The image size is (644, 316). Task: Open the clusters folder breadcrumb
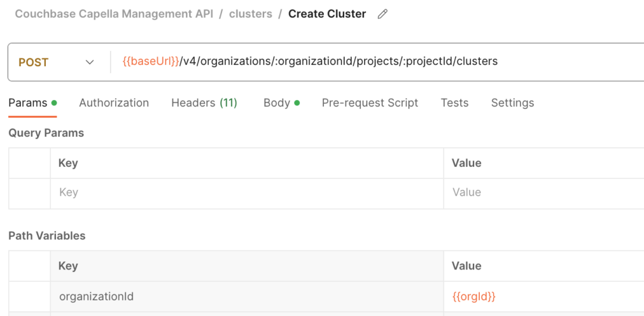point(250,14)
